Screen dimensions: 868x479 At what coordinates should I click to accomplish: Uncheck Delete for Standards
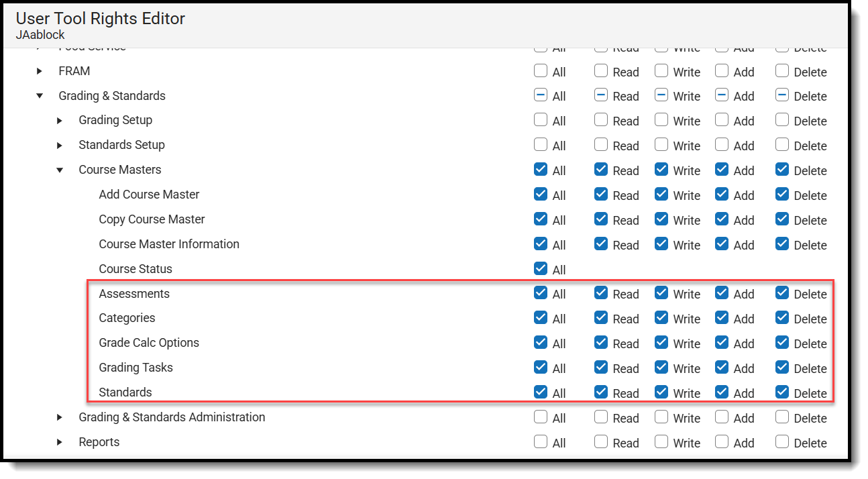point(781,392)
